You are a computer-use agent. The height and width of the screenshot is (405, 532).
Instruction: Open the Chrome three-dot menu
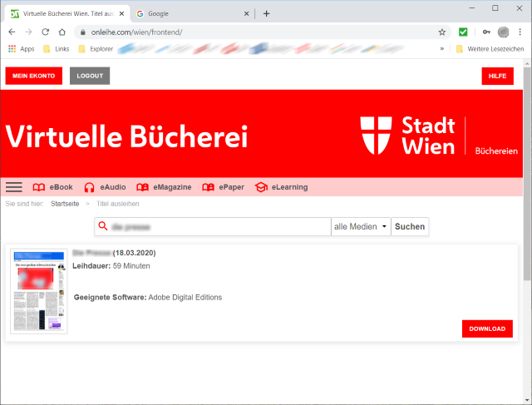tap(520, 32)
